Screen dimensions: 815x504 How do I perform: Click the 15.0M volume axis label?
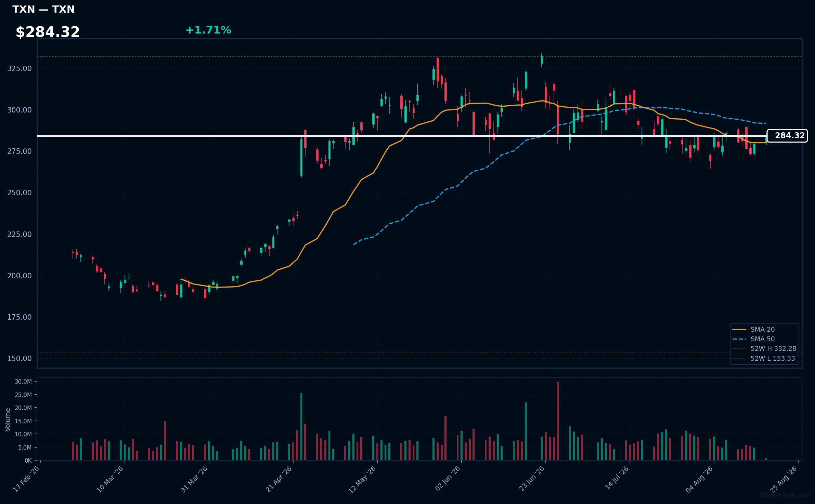tap(23, 421)
